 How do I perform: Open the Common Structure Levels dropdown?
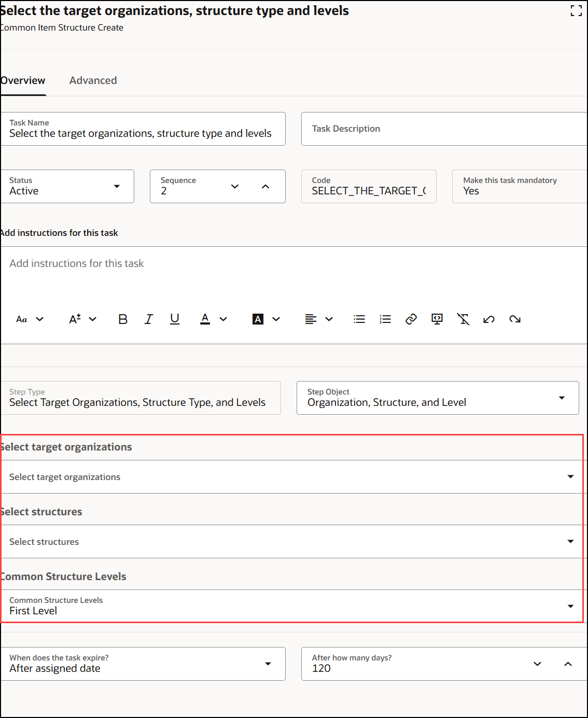(570, 606)
